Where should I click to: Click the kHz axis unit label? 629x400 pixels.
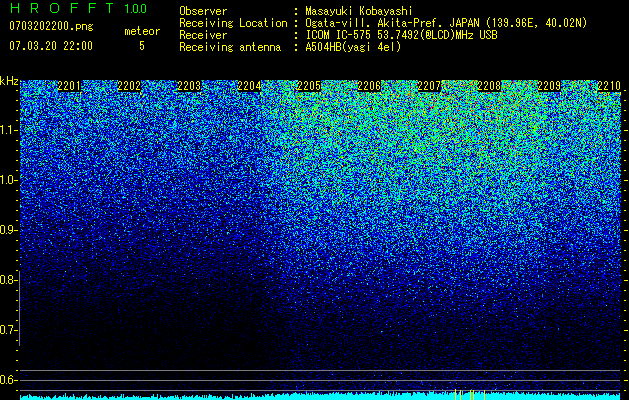pyautogui.click(x=9, y=81)
